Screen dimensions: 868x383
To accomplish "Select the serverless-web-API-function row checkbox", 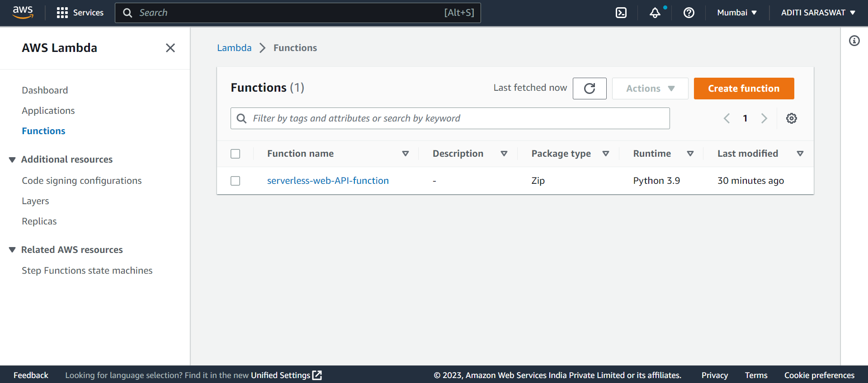I will 235,180.
